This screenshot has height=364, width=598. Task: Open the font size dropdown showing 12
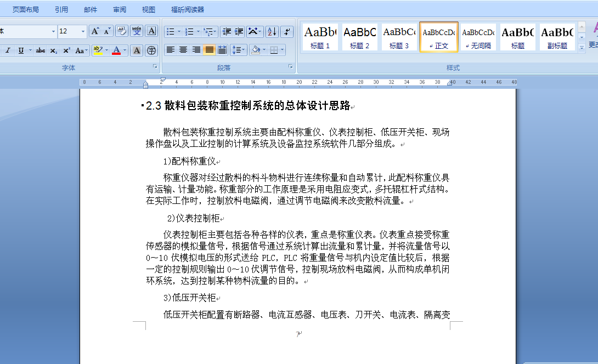pyautogui.click(x=83, y=31)
